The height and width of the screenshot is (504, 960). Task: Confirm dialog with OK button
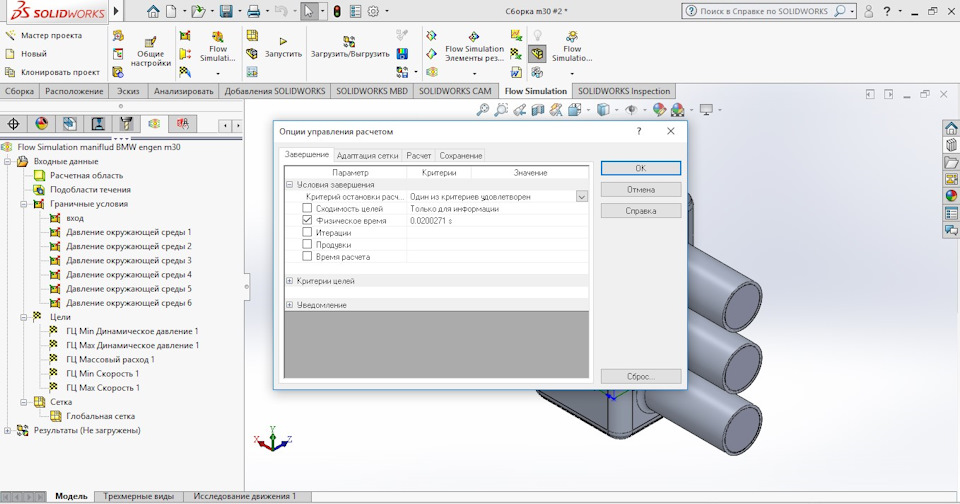(x=640, y=168)
